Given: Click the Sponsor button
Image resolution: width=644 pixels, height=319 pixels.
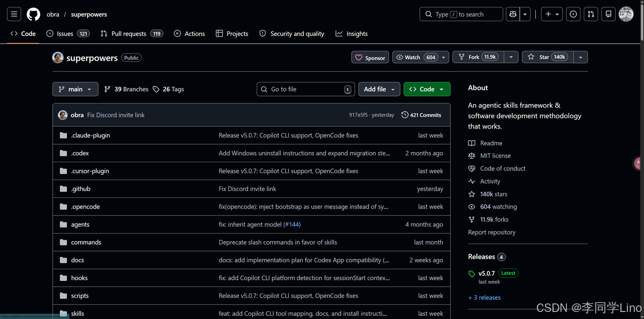Looking at the screenshot, I should coord(370,57).
